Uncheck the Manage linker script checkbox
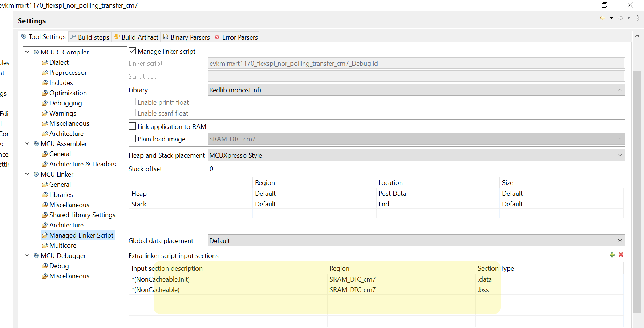The image size is (644, 328). point(133,52)
